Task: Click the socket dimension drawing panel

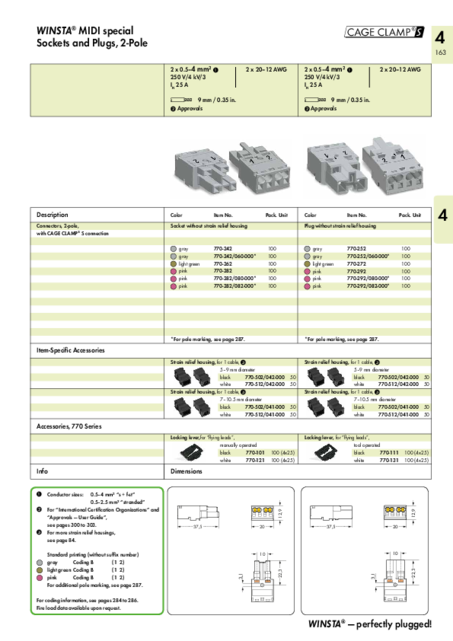Action: [x=231, y=550]
